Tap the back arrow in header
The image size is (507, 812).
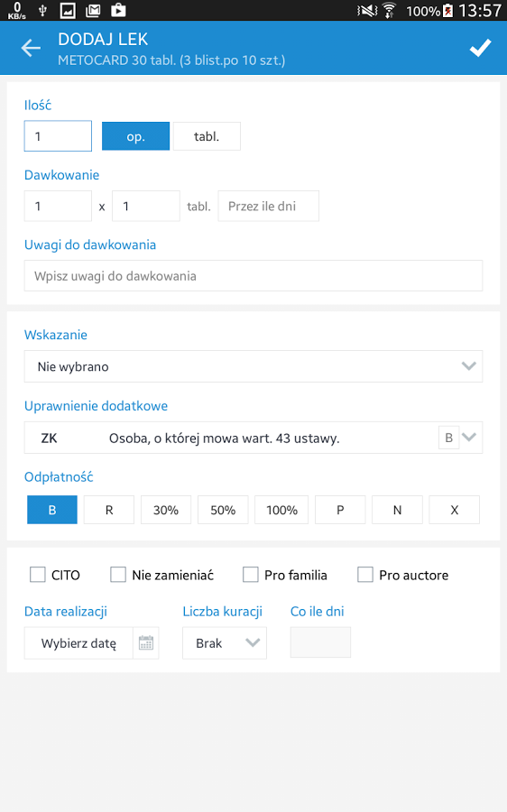pyautogui.click(x=31, y=48)
